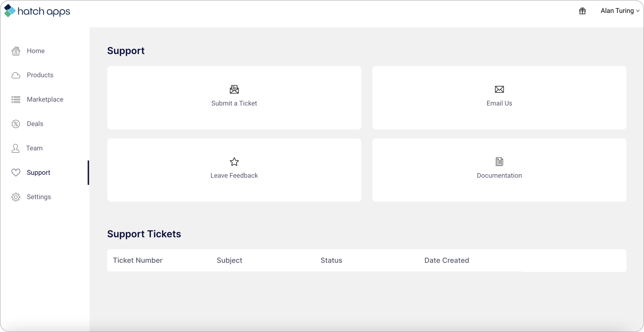Choose the Email Us label
The image size is (644, 332).
(499, 103)
